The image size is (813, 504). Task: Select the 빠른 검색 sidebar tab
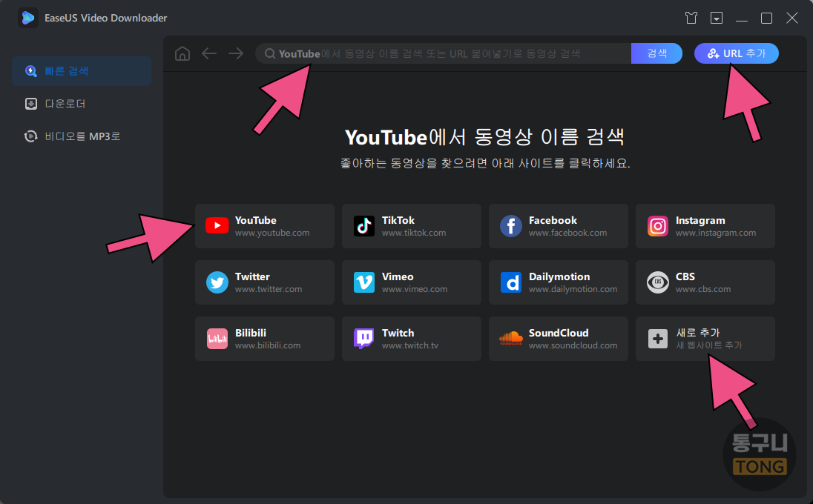[82, 71]
